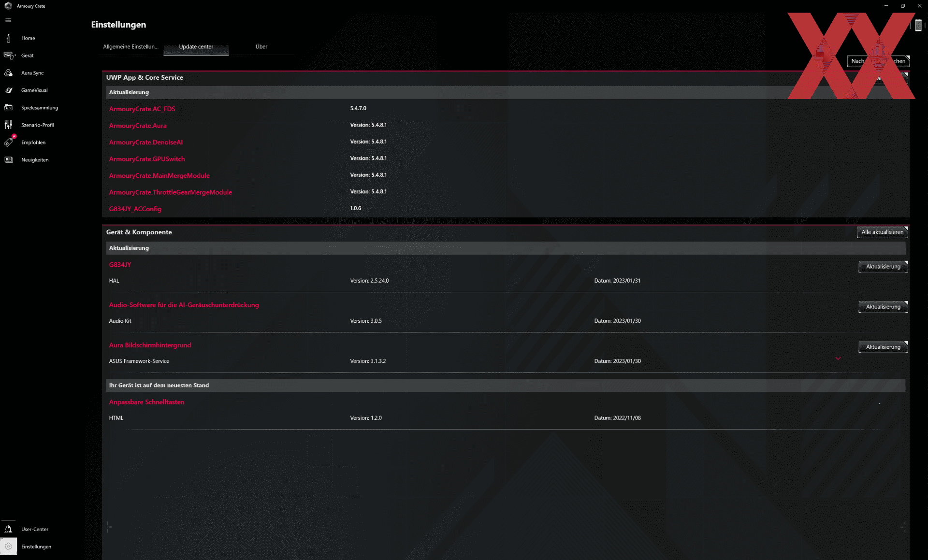Click Audio-Software für die AI-Geräuschunterdrückung title
Image resolution: width=928 pixels, height=560 pixels.
pos(184,305)
